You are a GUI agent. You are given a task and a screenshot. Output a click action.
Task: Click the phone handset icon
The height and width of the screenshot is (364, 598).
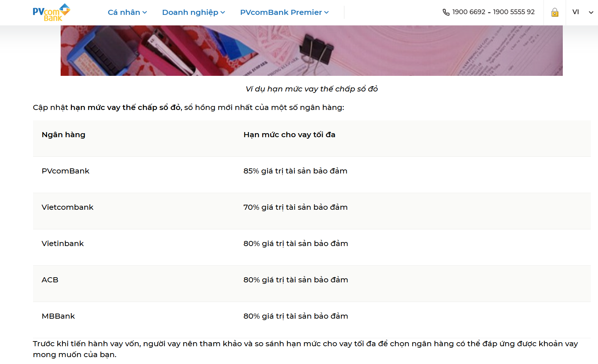[x=446, y=12]
